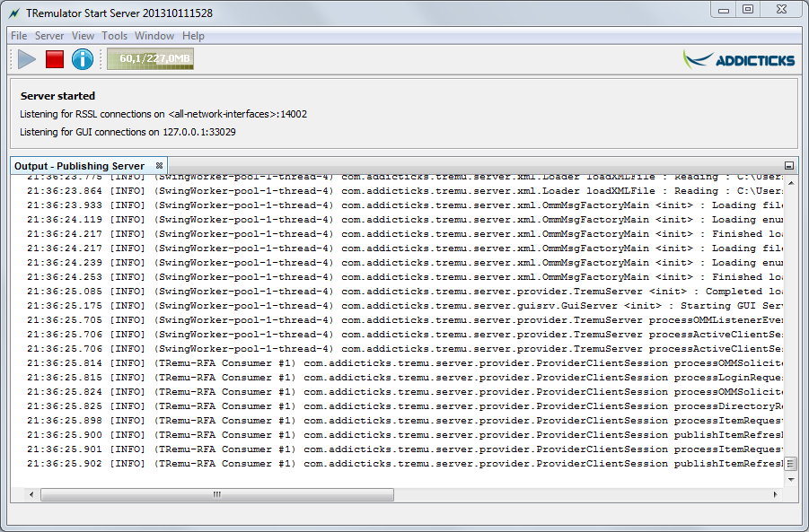The image size is (809, 532).
Task: Open the Server menu
Action: point(49,36)
